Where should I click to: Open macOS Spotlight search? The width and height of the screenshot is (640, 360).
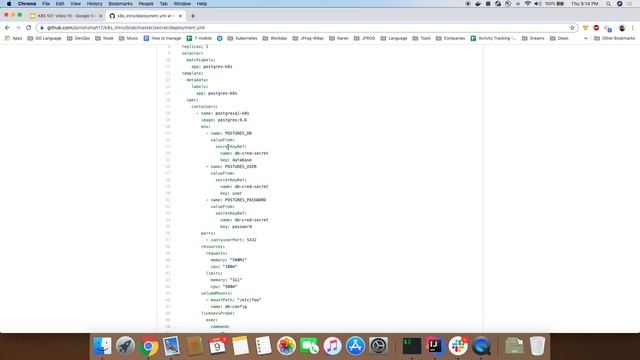pos(608,4)
